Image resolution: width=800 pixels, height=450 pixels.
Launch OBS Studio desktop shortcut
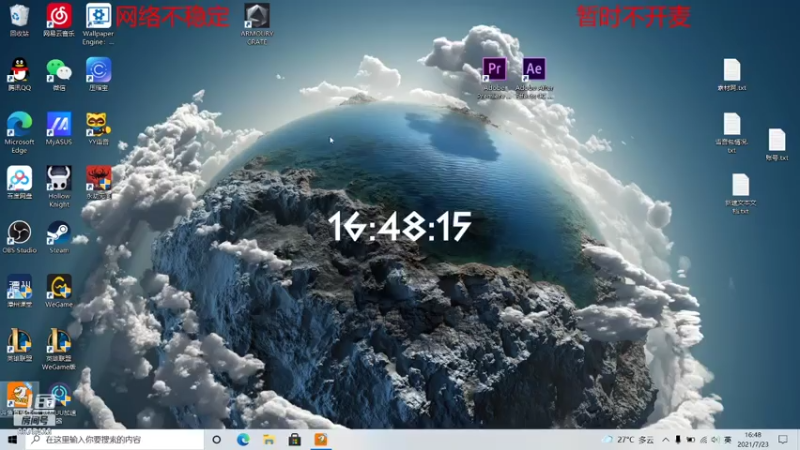tap(19, 237)
